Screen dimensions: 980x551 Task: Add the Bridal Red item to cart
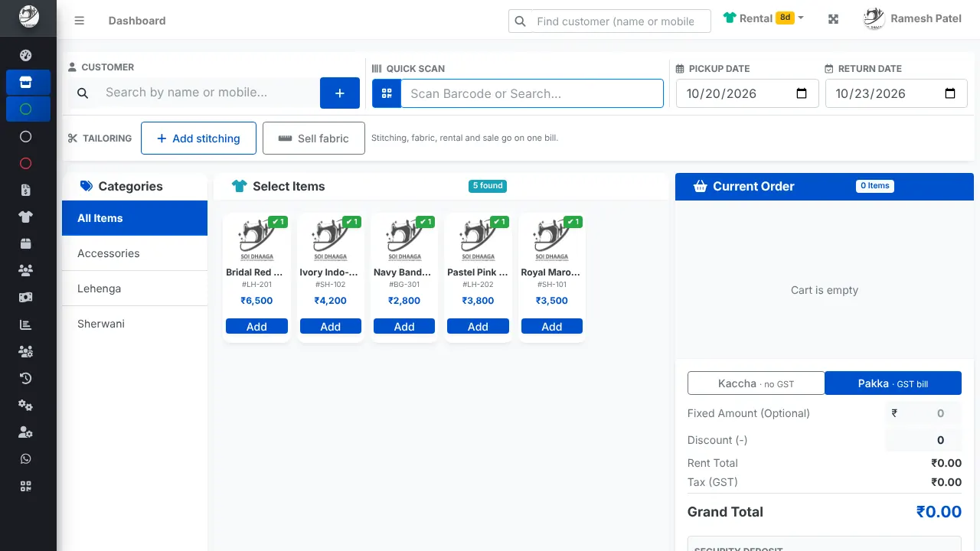coord(256,327)
